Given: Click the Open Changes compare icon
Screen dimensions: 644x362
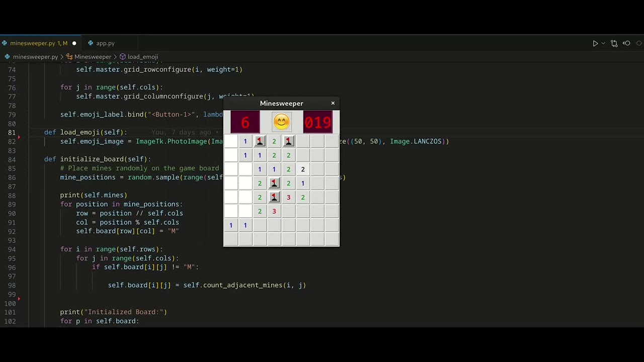Looking at the screenshot, I should 614,43.
